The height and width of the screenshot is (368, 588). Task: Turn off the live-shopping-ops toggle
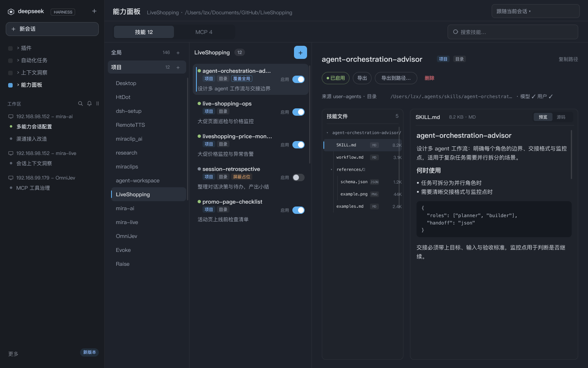coord(298,112)
